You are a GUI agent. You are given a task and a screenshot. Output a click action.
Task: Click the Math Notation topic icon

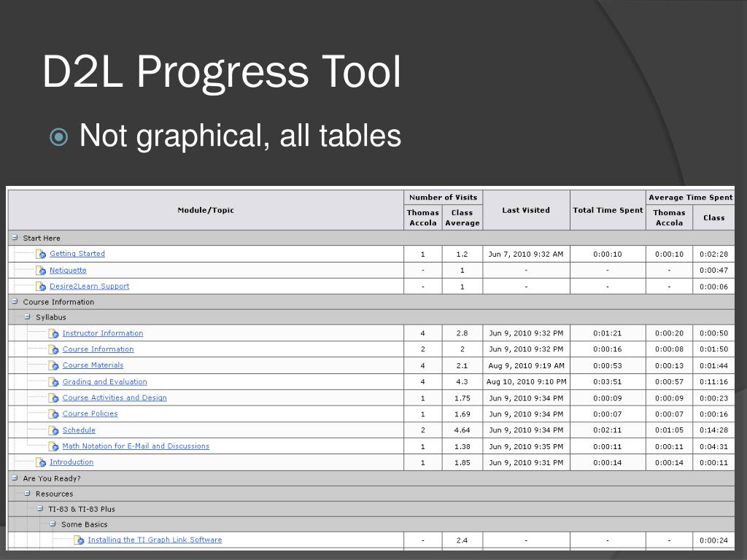tap(54, 447)
